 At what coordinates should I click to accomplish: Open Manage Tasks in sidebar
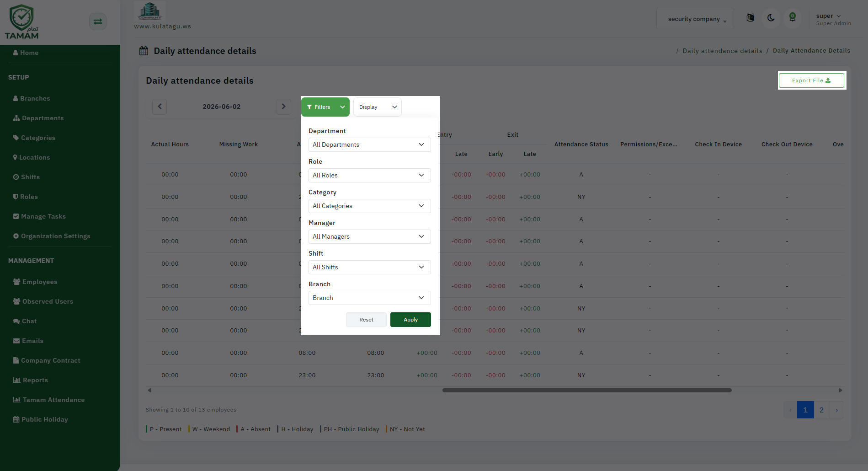pos(39,216)
